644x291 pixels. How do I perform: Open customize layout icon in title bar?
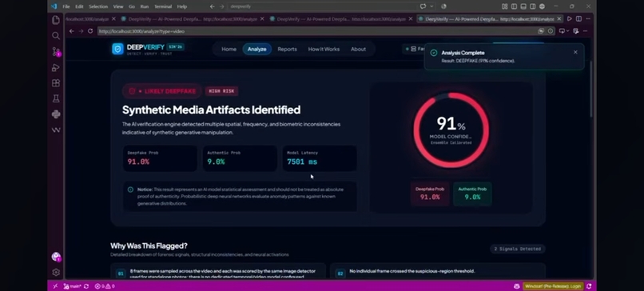click(x=504, y=6)
